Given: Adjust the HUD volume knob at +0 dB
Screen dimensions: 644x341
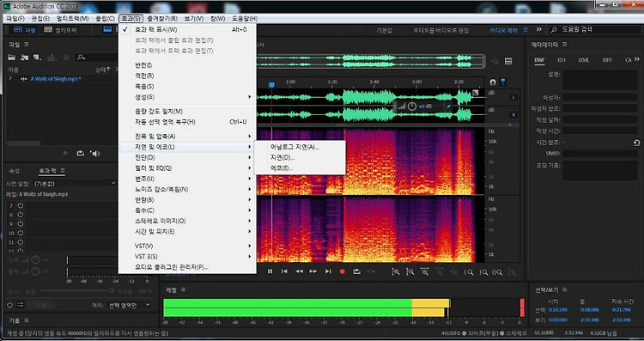Looking at the screenshot, I should coord(412,107).
